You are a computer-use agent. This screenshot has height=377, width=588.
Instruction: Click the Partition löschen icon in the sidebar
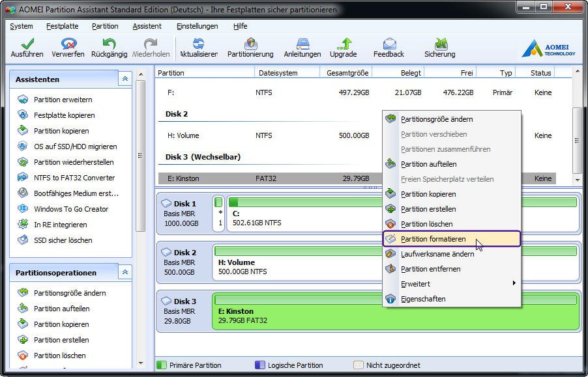23,356
